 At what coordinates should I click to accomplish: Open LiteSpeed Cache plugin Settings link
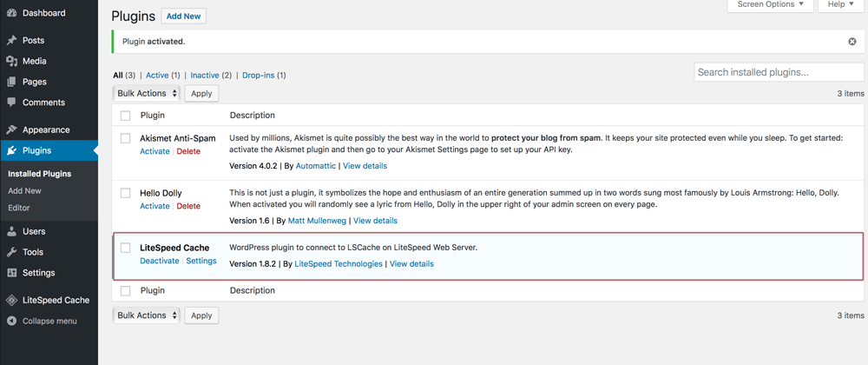(x=201, y=261)
